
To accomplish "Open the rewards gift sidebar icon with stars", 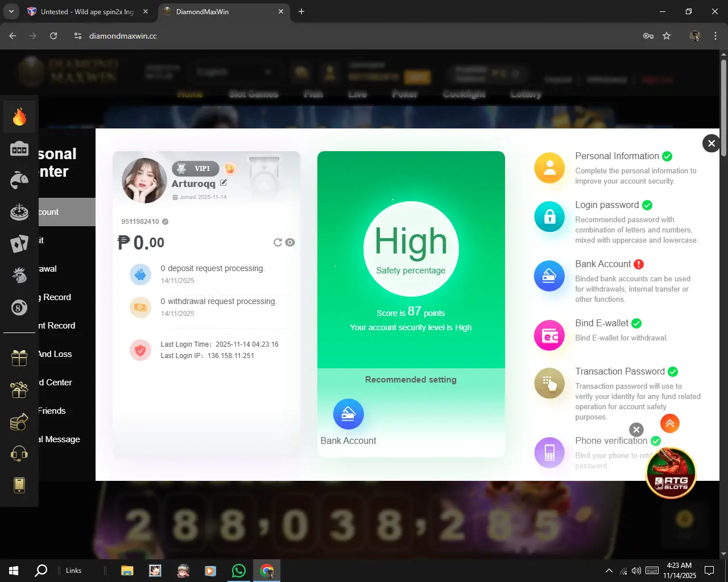I will click(19, 389).
